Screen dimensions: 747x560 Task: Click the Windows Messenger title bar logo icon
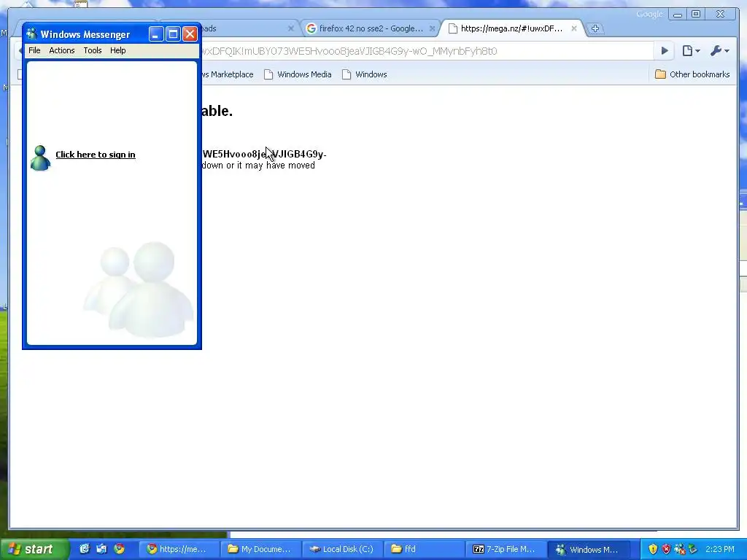[32, 34]
